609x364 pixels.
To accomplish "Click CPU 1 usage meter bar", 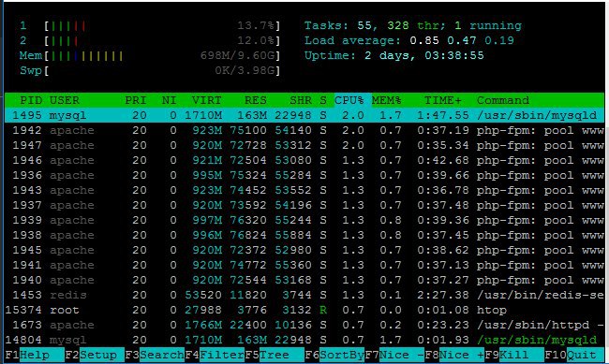I will (x=162, y=25).
